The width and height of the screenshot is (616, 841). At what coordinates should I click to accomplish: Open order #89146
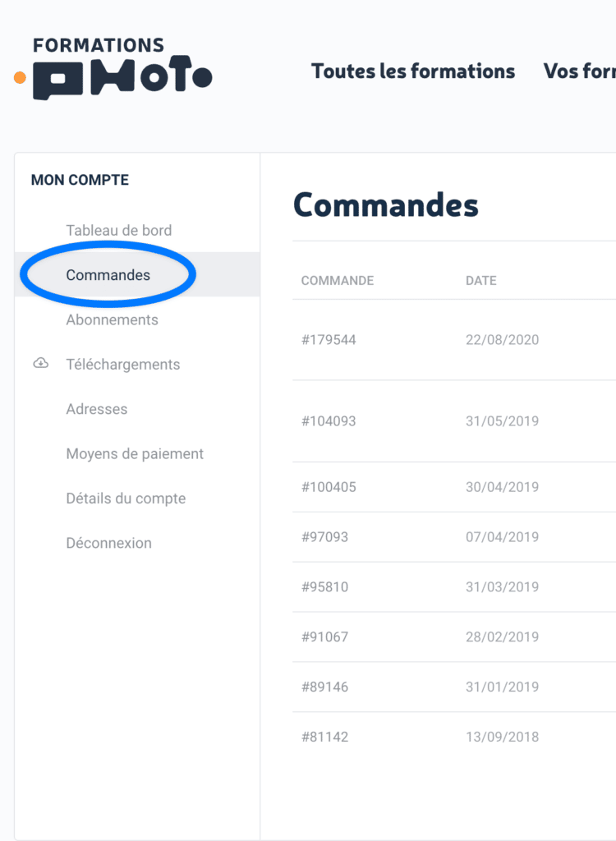pyautogui.click(x=325, y=687)
